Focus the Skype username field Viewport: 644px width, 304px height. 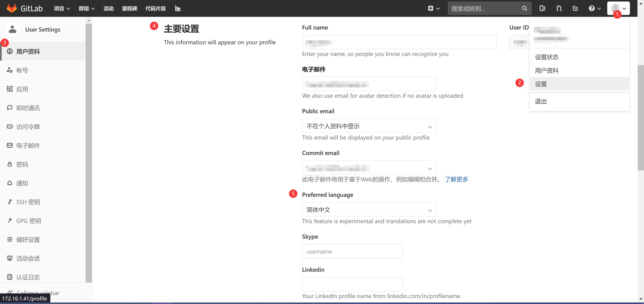pyautogui.click(x=352, y=251)
